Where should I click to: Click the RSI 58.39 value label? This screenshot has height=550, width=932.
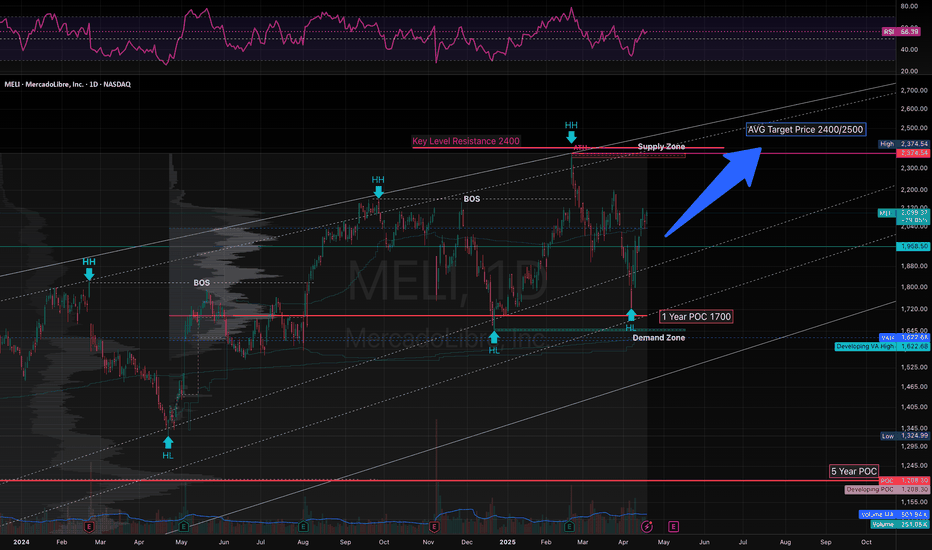[900, 32]
